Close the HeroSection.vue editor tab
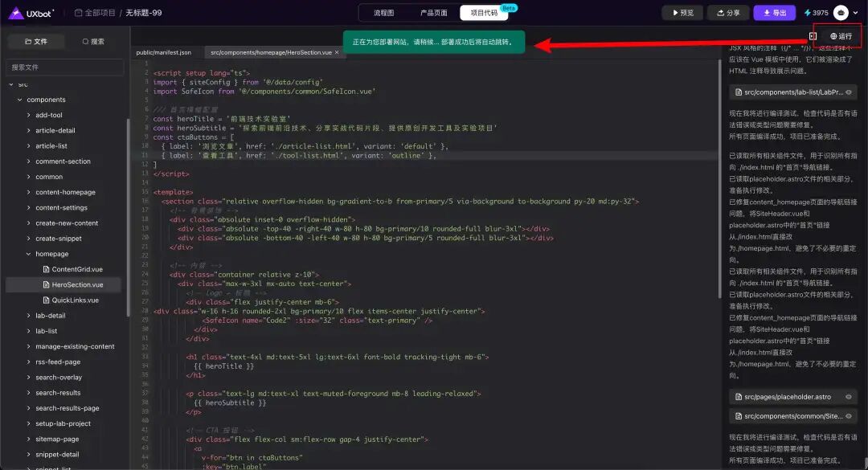 [337, 52]
